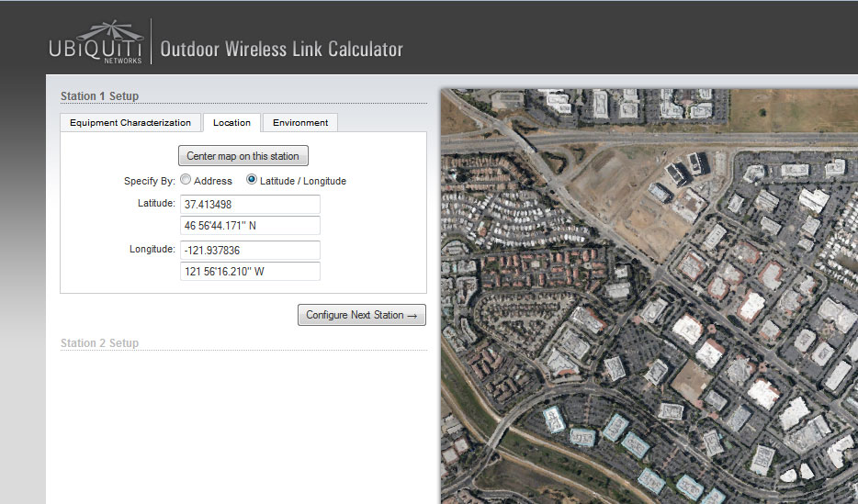Click the Latitude: field label
Image resolution: width=858 pixels, height=504 pixels.
[150, 203]
